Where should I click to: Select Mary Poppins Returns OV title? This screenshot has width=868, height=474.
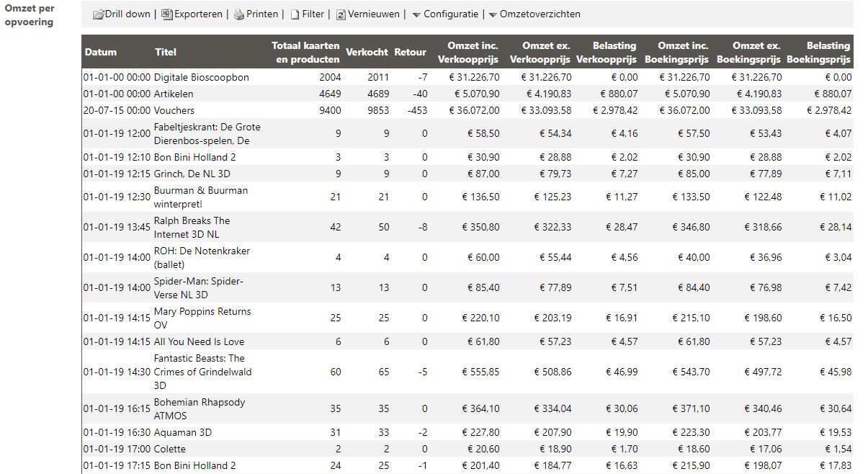pyautogui.click(x=202, y=318)
